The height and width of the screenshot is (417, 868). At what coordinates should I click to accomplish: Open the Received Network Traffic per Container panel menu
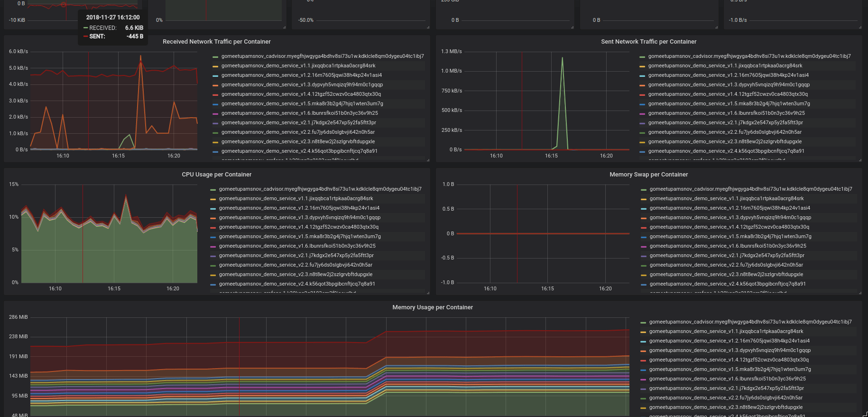(216, 42)
